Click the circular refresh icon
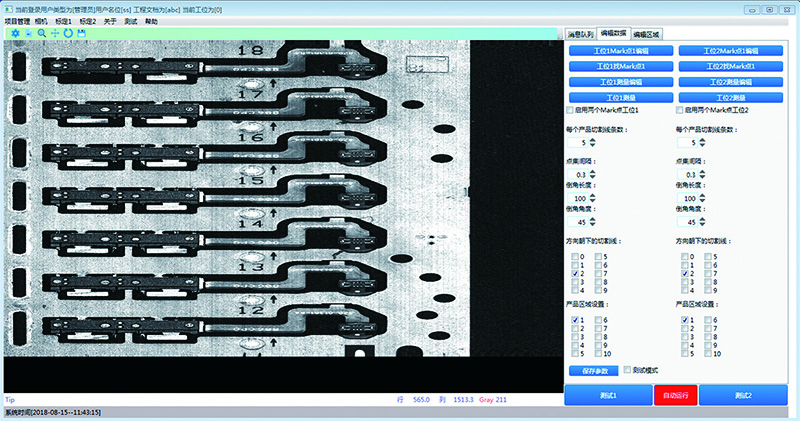This screenshot has height=421, width=800. pos(67,33)
